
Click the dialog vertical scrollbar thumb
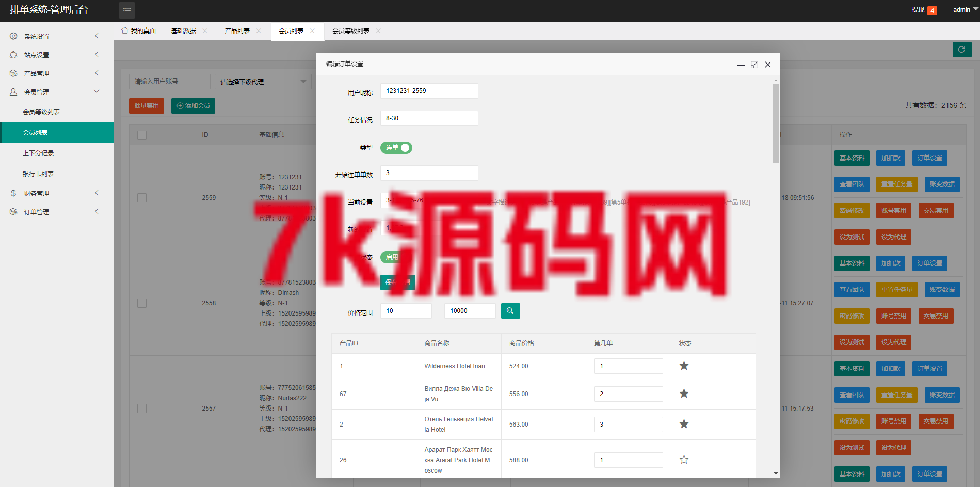click(x=776, y=124)
